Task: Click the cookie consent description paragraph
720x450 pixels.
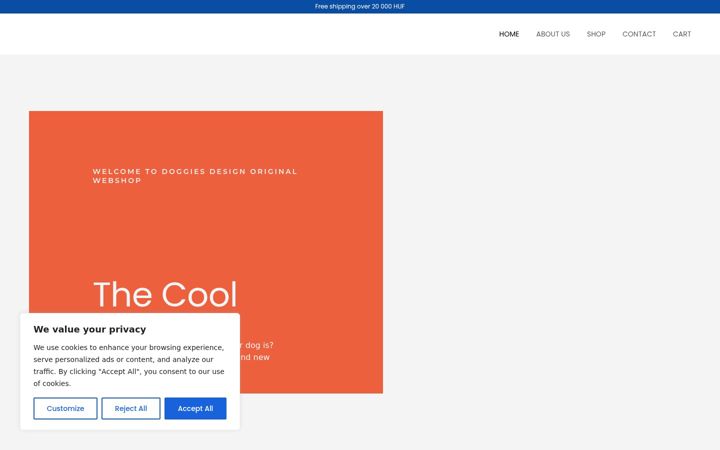Action: coord(129,366)
